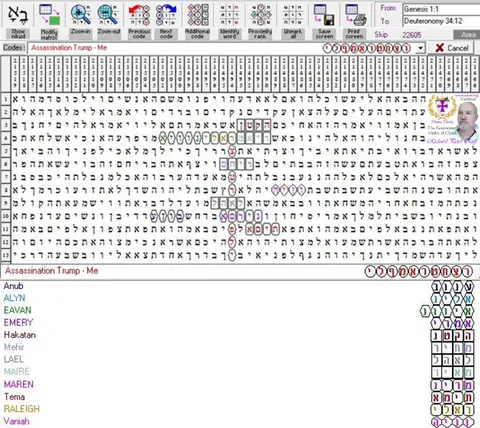Select the ALYN code entry
The height and width of the screenshot is (428, 480).
pyautogui.click(x=14, y=298)
